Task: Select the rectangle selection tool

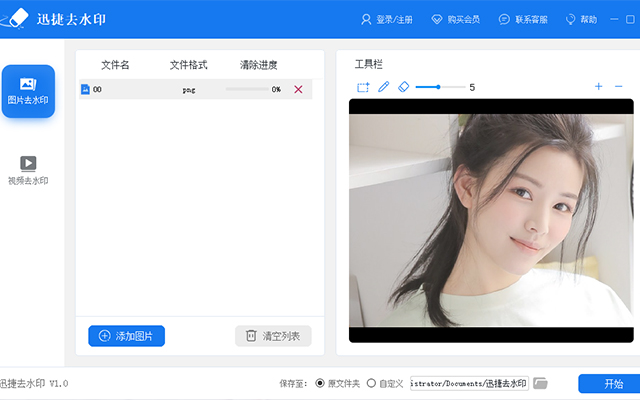Action: point(363,87)
